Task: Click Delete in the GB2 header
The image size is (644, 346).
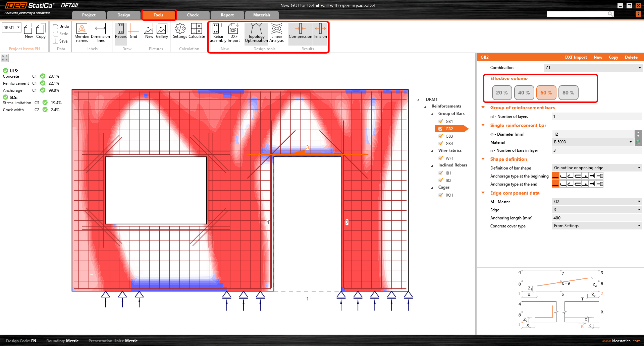Action: (x=631, y=57)
